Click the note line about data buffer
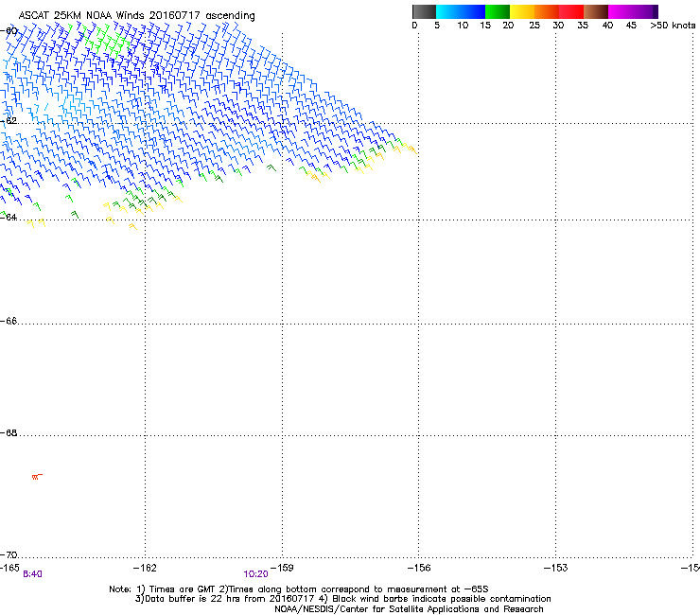The height and width of the screenshot is (615, 700). click(342, 599)
